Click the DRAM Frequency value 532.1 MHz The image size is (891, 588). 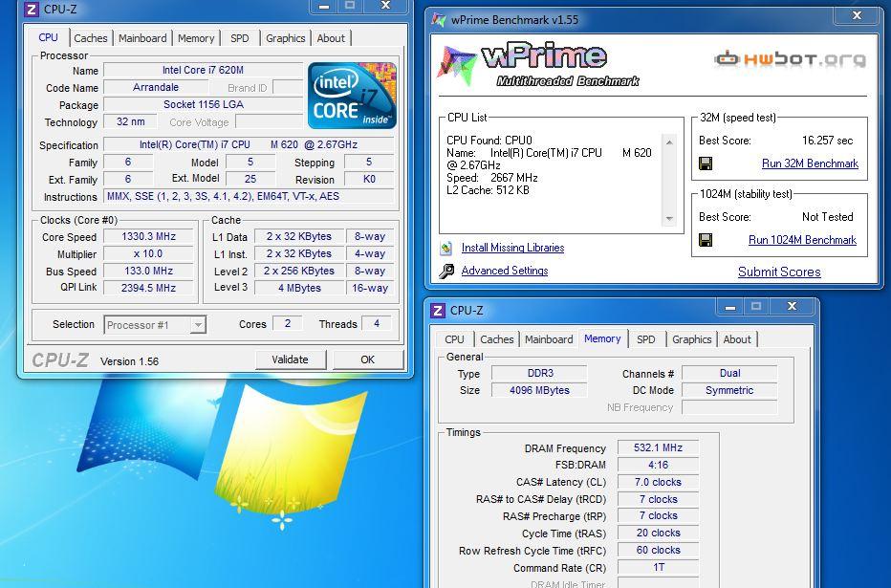click(658, 447)
